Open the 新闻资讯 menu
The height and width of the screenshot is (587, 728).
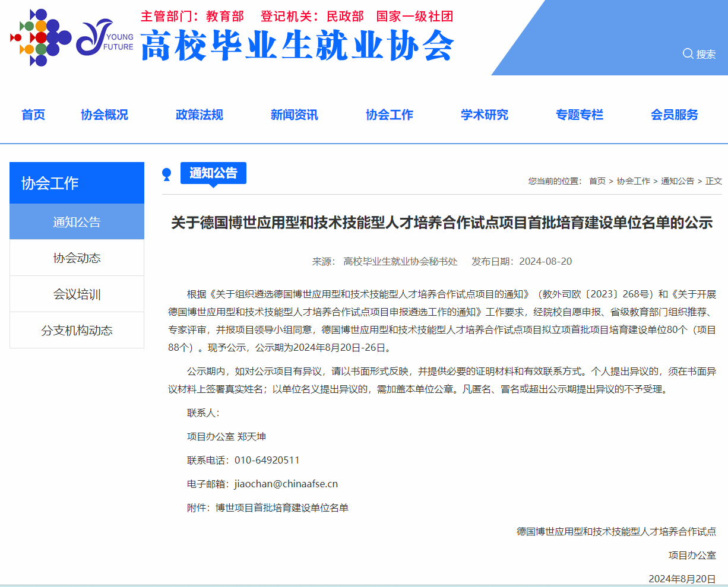point(295,115)
